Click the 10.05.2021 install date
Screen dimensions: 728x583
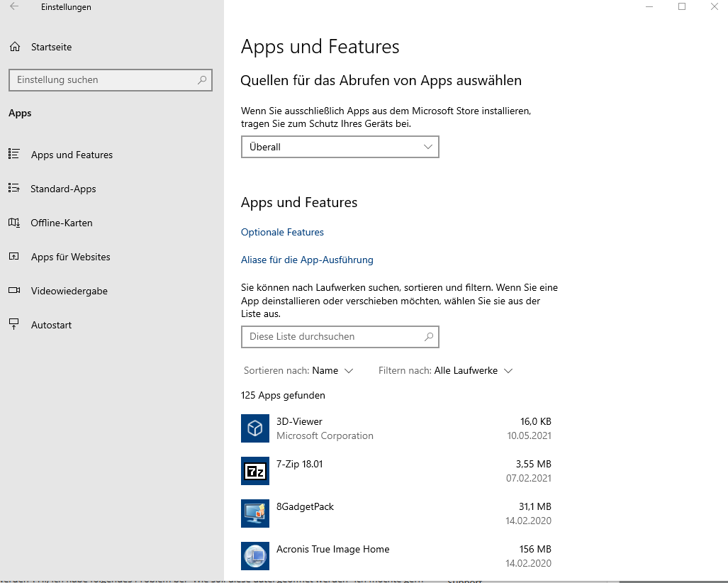[x=530, y=435]
